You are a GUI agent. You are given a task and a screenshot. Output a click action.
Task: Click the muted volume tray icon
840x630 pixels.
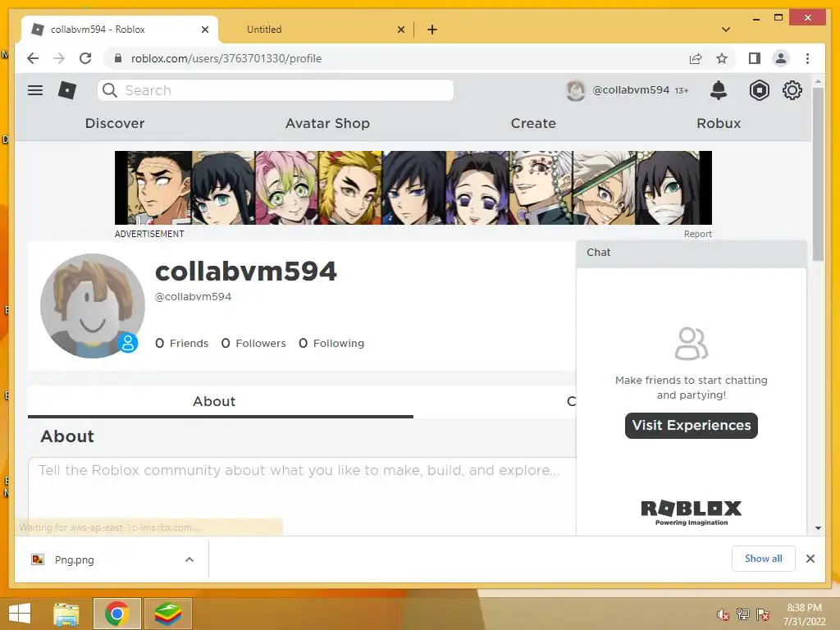pyautogui.click(x=723, y=614)
